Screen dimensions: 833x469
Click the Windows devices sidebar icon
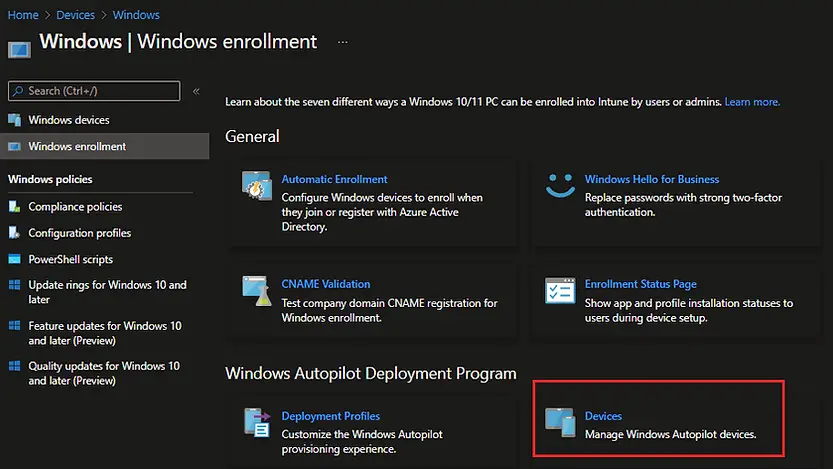(14, 120)
